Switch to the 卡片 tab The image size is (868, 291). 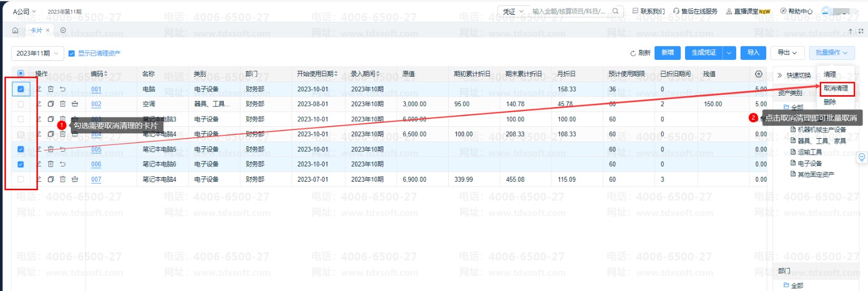(36, 30)
